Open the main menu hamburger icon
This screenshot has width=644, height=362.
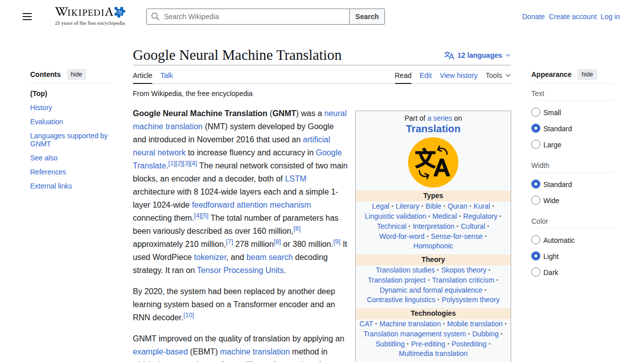27,17
